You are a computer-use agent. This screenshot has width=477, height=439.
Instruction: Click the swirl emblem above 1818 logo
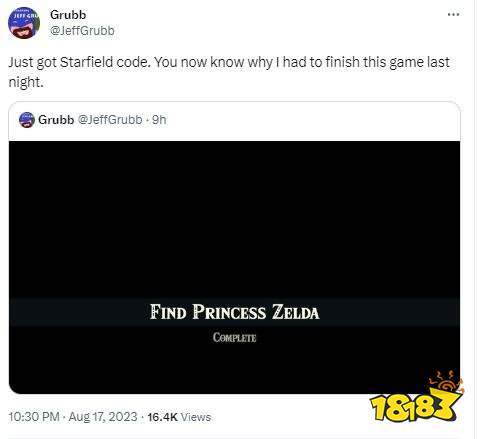447,382
